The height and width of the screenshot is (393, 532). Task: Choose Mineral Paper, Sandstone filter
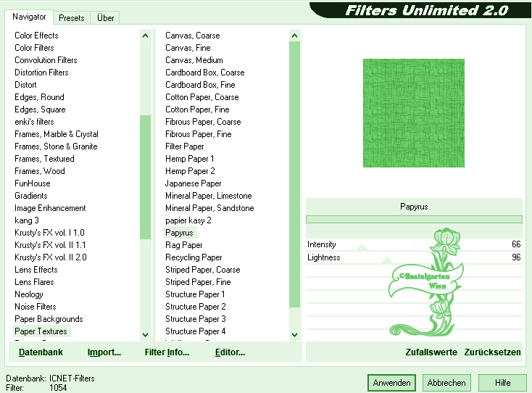209,208
